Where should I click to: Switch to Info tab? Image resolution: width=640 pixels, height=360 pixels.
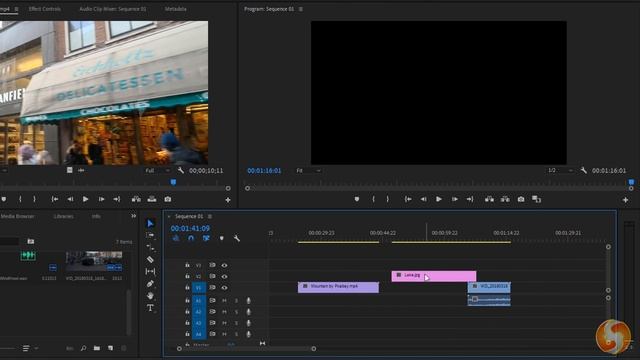(96, 216)
